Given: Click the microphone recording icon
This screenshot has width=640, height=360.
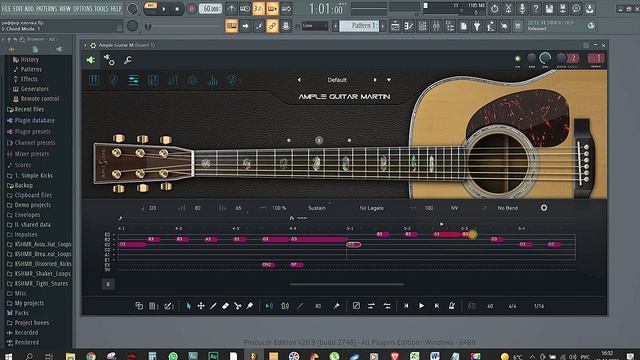Looking at the screenshot, I should pos(522,9).
